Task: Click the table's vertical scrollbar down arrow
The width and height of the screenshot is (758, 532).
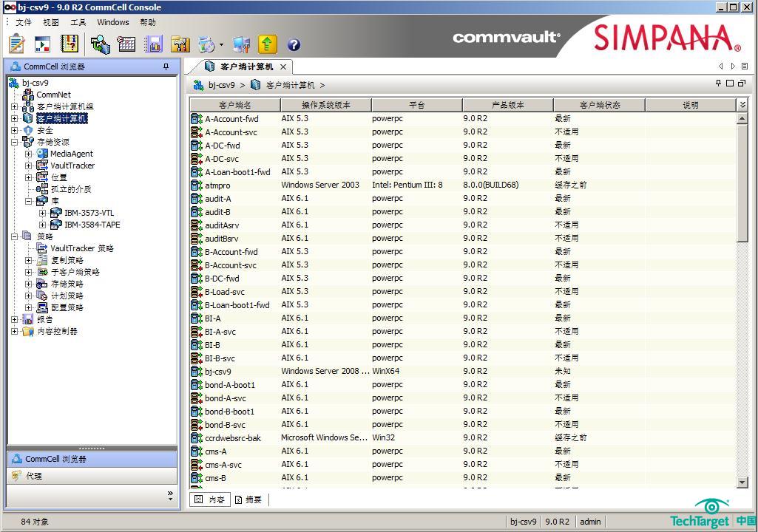Action: 742,482
